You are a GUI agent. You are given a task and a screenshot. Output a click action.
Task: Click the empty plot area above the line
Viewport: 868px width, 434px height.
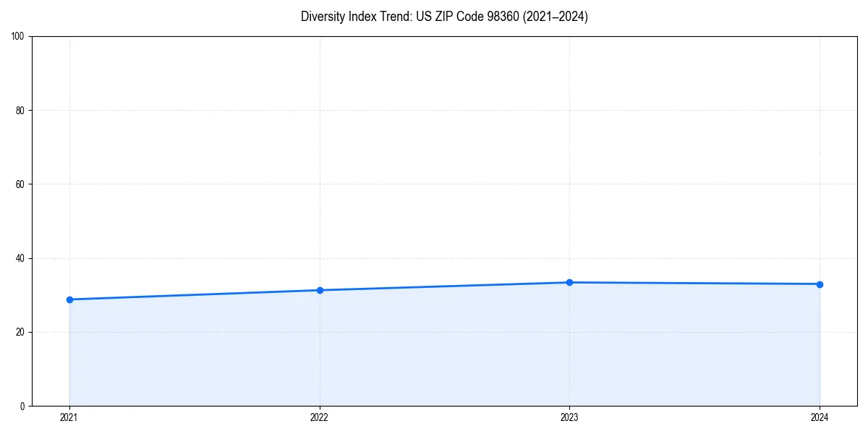pyautogui.click(x=434, y=145)
